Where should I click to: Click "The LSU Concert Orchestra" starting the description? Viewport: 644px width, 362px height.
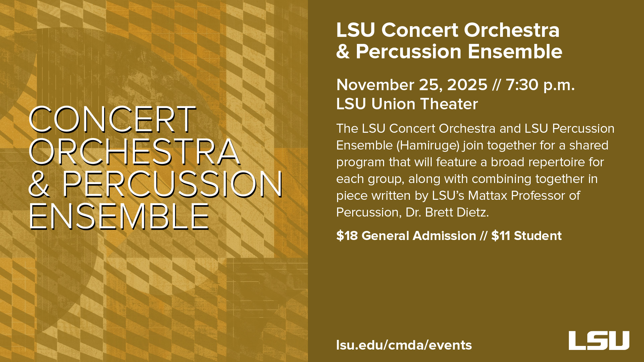[x=416, y=129]
